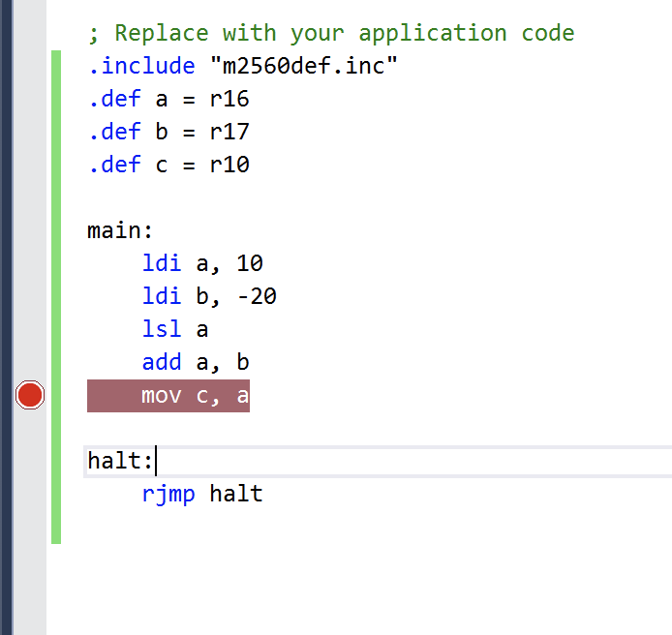Click the line '.def c = r10'

tap(168, 165)
